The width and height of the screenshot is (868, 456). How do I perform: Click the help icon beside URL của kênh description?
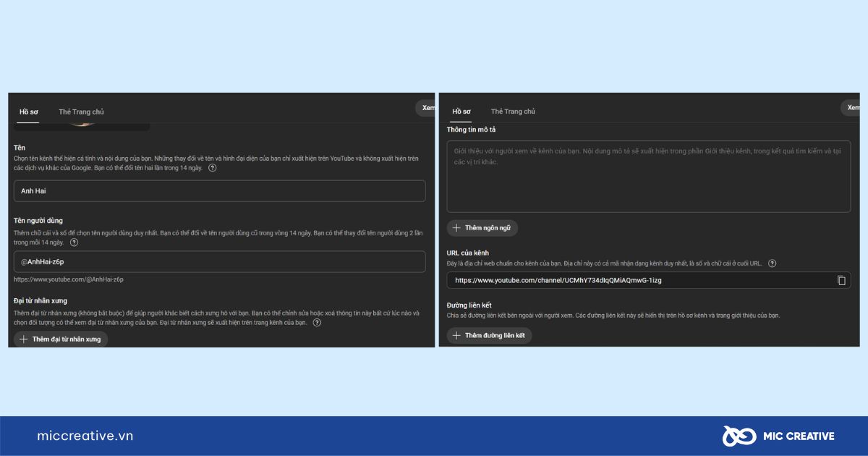[x=773, y=263]
